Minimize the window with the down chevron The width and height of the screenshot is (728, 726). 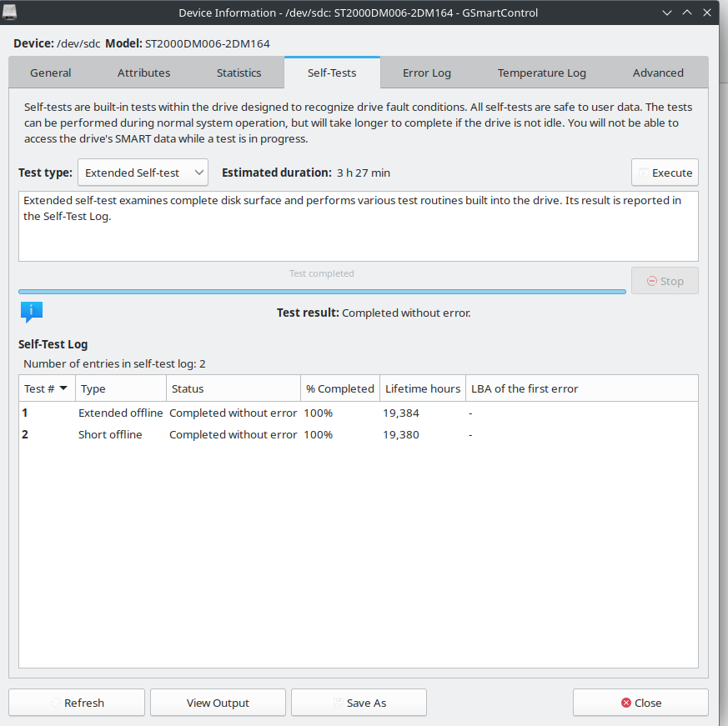coord(667,13)
